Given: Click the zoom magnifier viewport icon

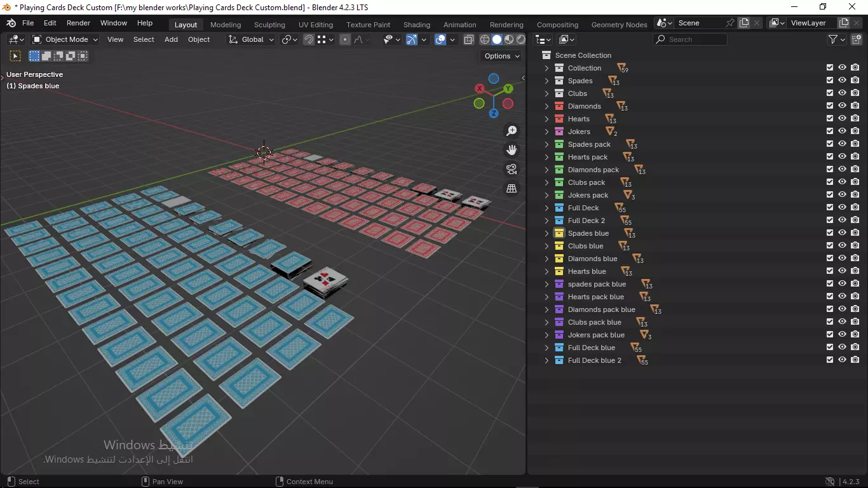Looking at the screenshot, I should [512, 131].
